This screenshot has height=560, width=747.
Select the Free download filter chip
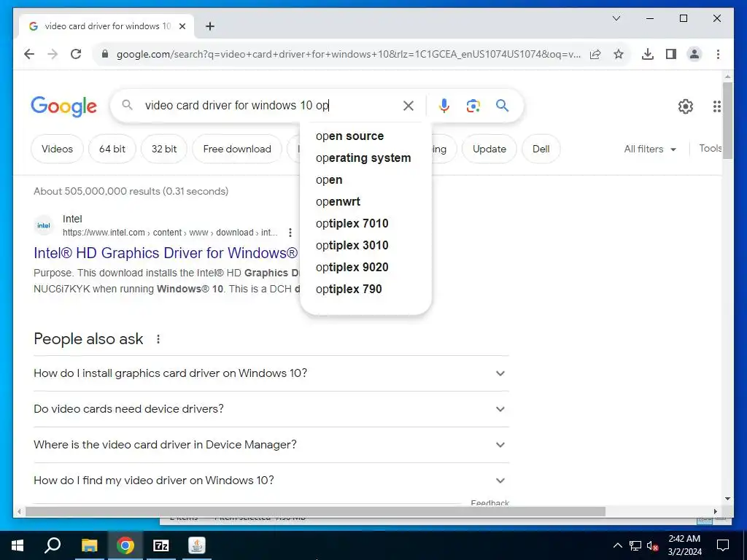click(x=237, y=149)
